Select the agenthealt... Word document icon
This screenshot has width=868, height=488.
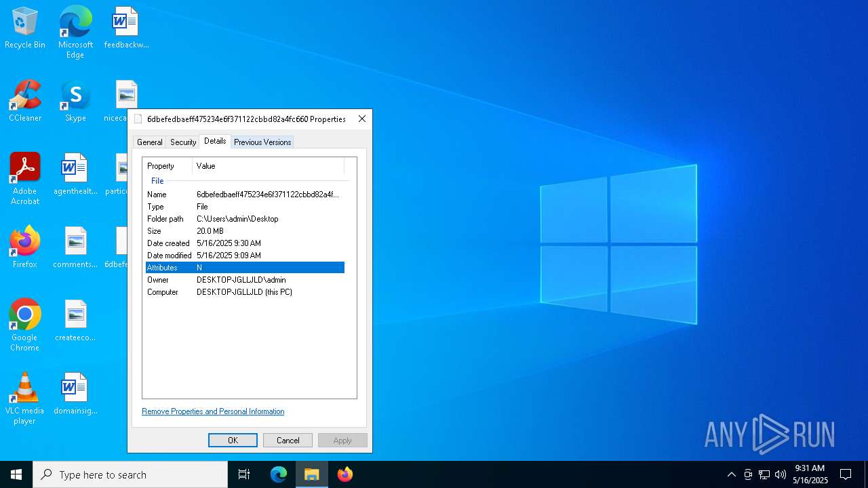tap(75, 174)
